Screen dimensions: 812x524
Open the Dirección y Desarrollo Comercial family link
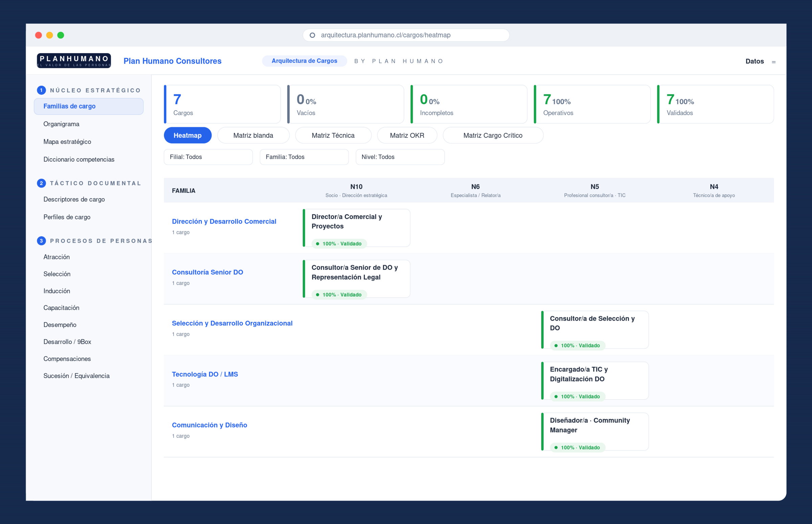224,222
